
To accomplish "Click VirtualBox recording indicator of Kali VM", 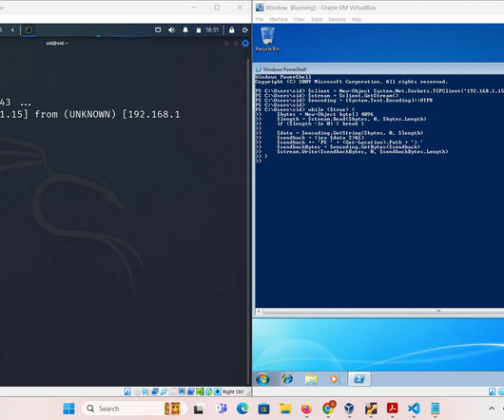I will [191, 391].
